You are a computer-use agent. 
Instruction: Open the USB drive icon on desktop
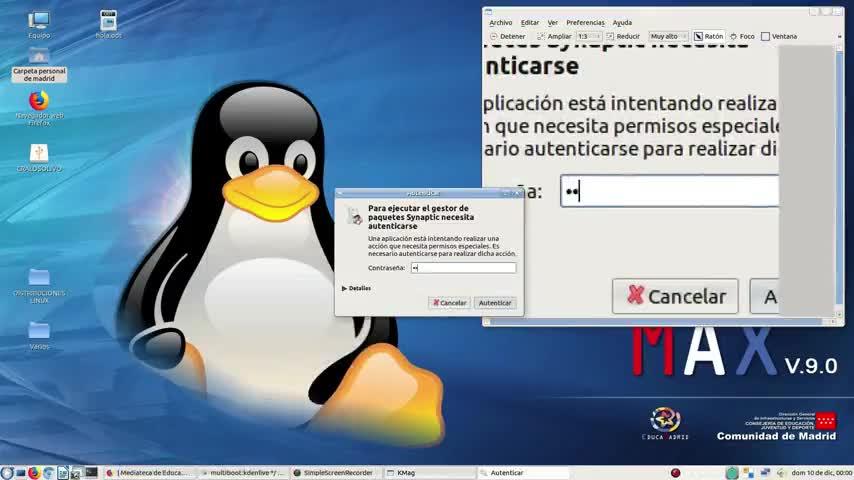39,157
